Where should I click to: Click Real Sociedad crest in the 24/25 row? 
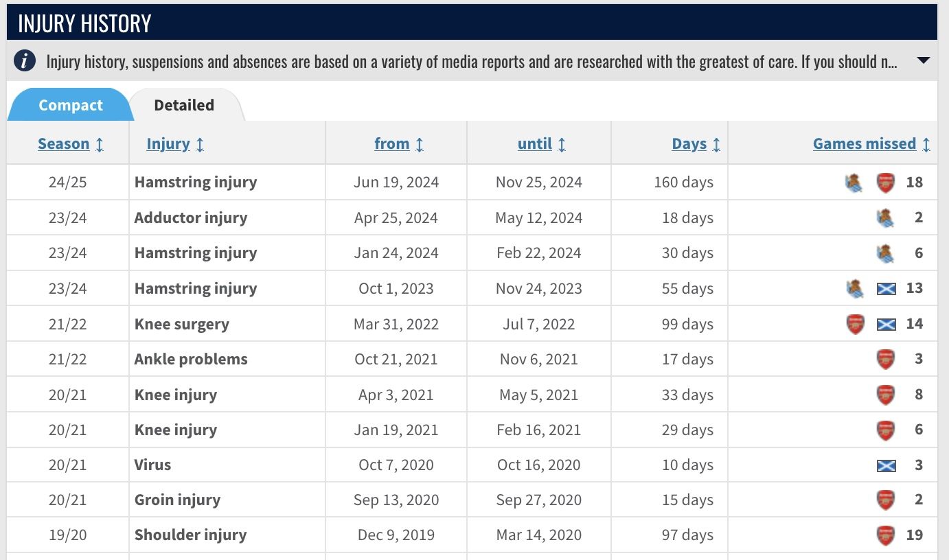pyautogui.click(x=854, y=183)
